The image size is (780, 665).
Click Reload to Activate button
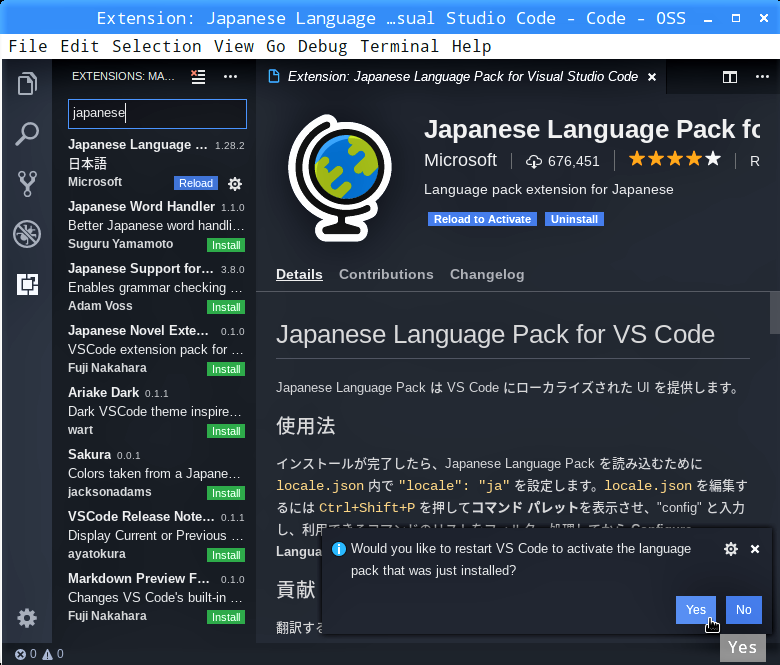click(482, 219)
